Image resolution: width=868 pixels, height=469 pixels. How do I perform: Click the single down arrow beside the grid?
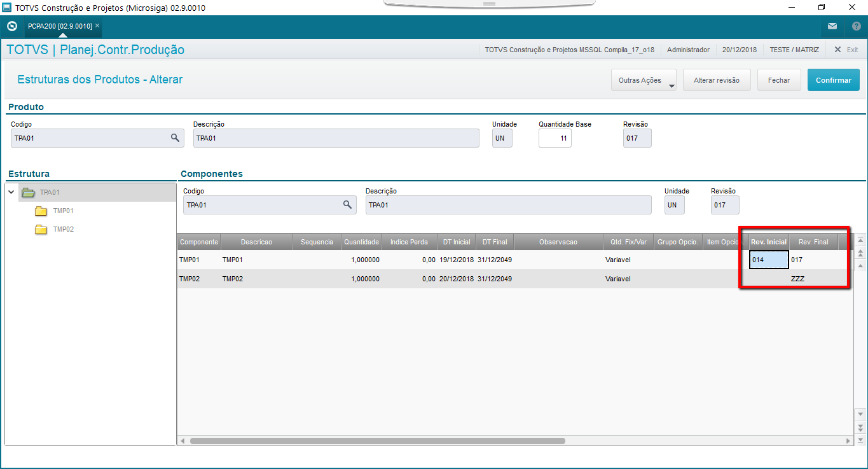coord(861,414)
